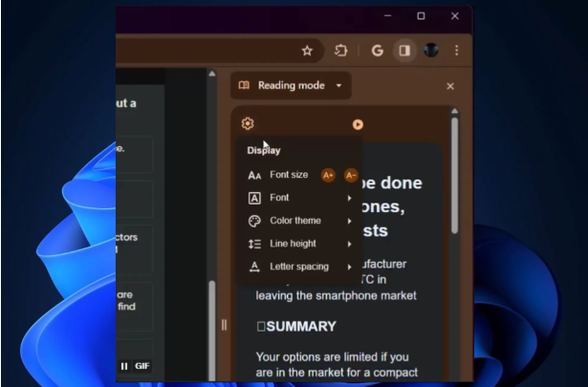
Task: Click the Line height icon
Action: [x=254, y=245]
